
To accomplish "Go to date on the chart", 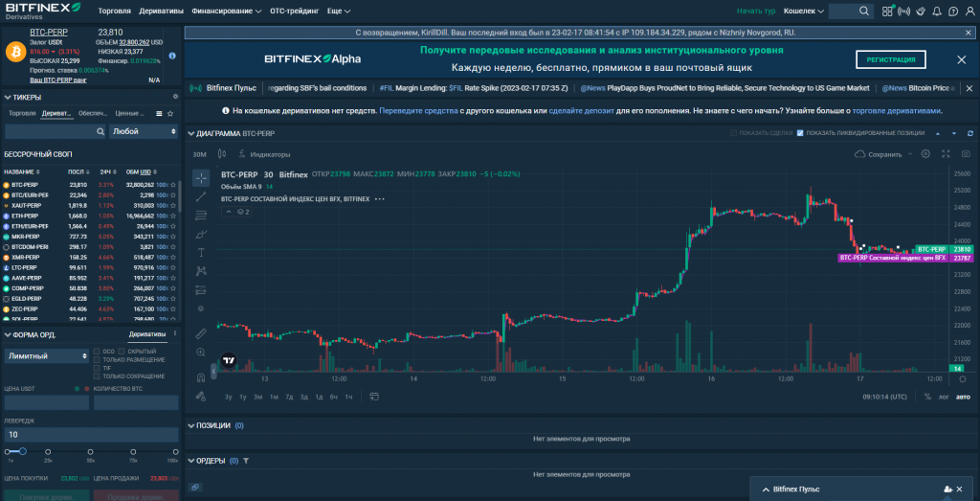I will 374,397.
